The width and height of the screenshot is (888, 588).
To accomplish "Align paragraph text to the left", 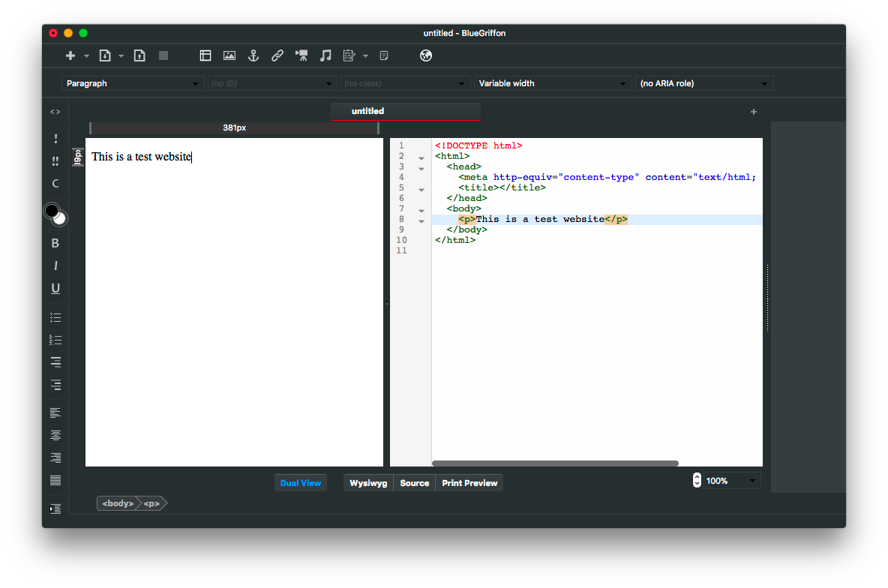I will [x=55, y=412].
